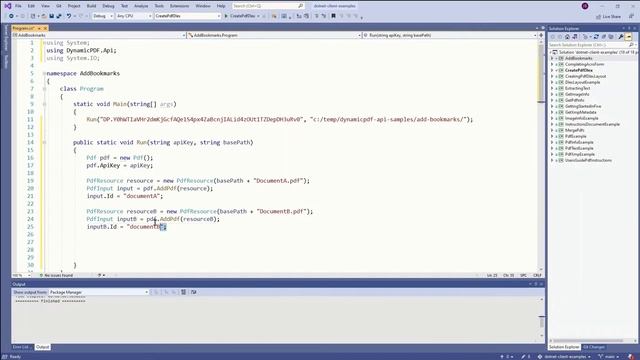The image size is (640, 360).
Task: Click the Save All icon in toolbar
Action: (59, 16)
